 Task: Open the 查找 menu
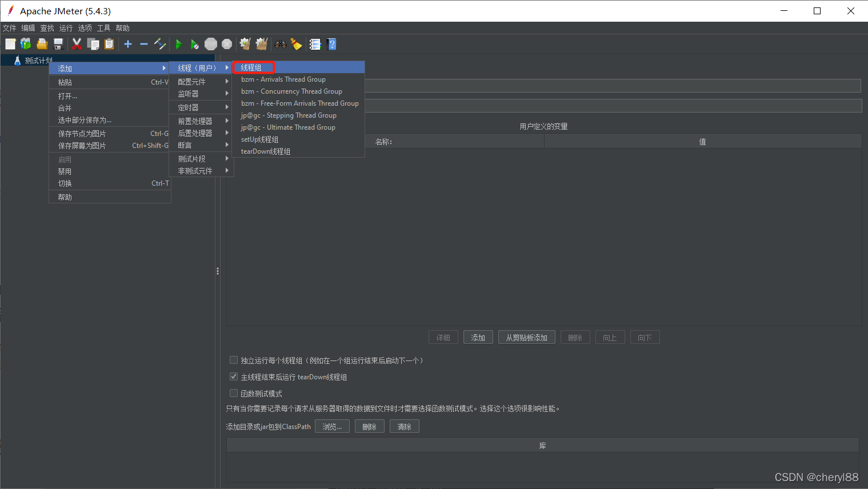click(x=47, y=28)
